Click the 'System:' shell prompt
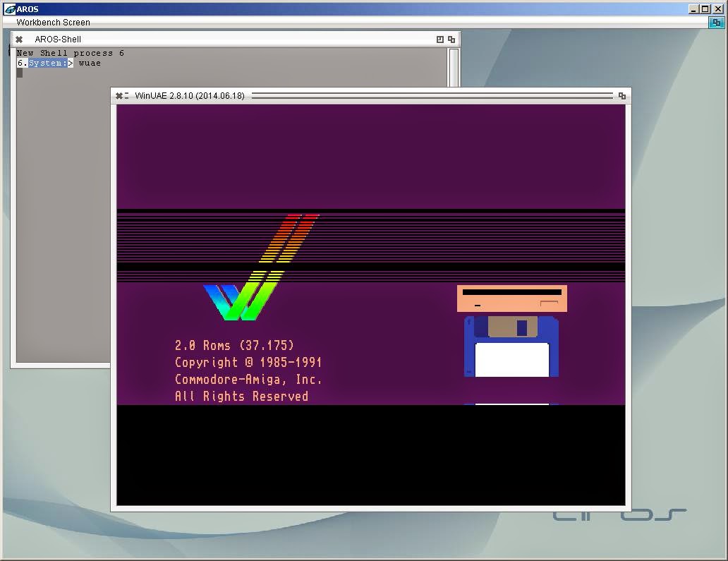The width and height of the screenshot is (728, 561). point(48,63)
